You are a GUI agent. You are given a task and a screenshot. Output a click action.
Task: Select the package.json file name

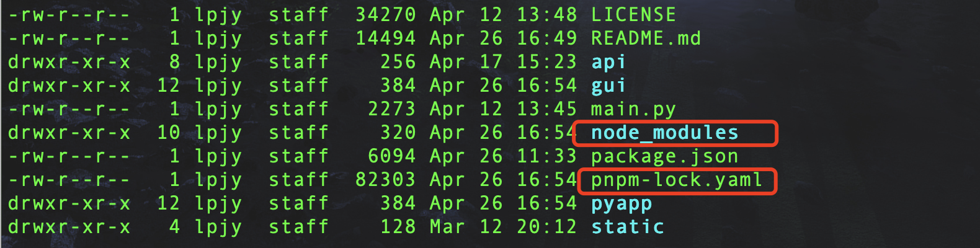[x=664, y=156]
